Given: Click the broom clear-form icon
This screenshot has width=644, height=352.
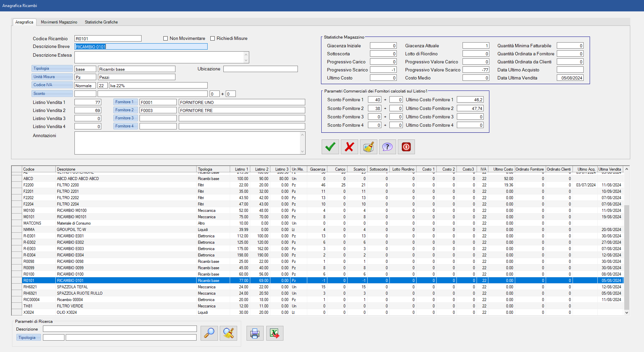Looking at the screenshot, I should coord(368,147).
